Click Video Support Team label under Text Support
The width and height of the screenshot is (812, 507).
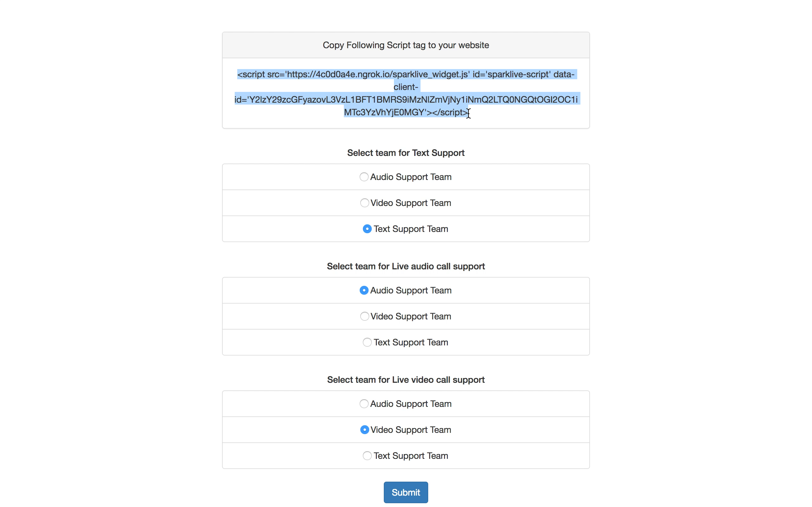point(411,203)
